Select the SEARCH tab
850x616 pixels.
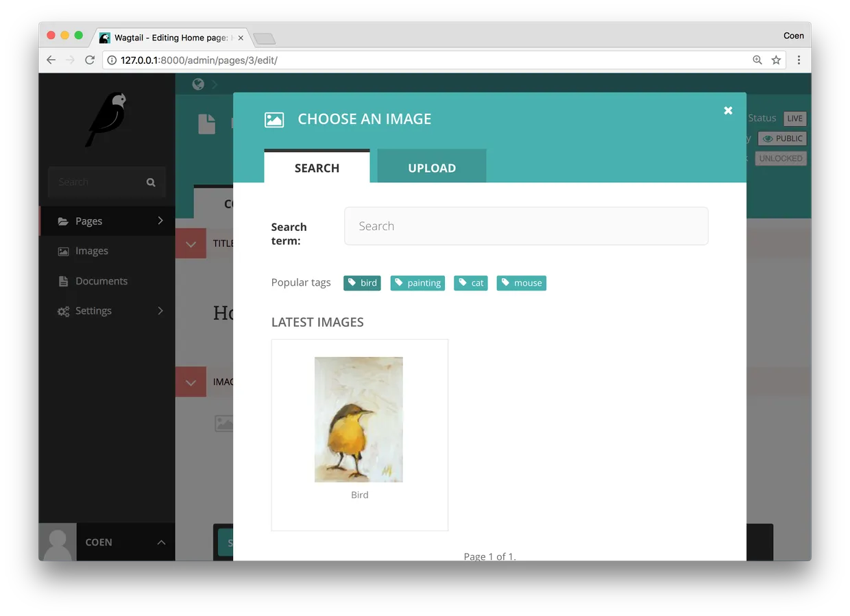pyautogui.click(x=317, y=167)
